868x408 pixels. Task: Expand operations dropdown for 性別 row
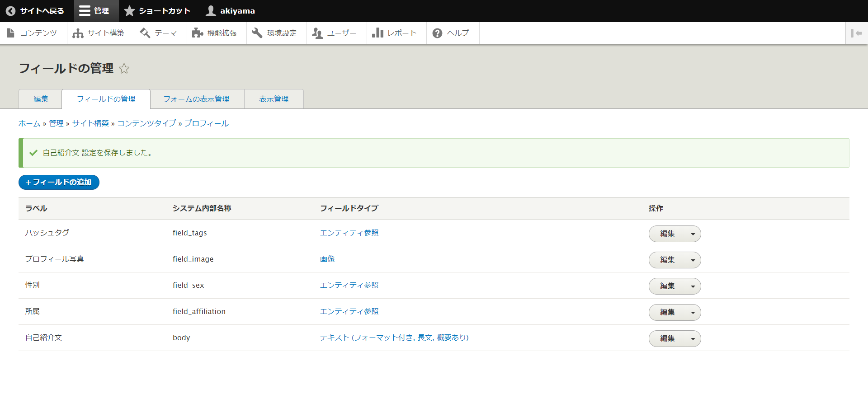click(x=693, y=286)
